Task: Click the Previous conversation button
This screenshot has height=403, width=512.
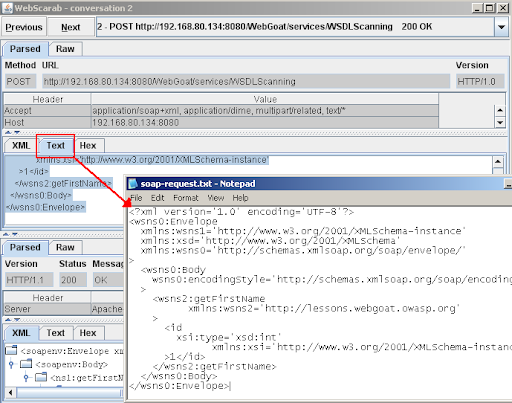Action: (24, 27)
